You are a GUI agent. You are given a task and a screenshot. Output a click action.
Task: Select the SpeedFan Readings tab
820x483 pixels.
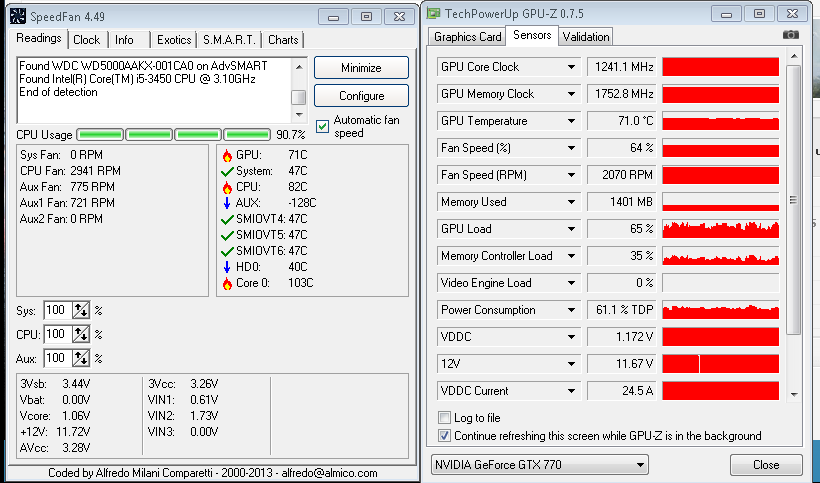pyautogui.click(x=39, y=39)
